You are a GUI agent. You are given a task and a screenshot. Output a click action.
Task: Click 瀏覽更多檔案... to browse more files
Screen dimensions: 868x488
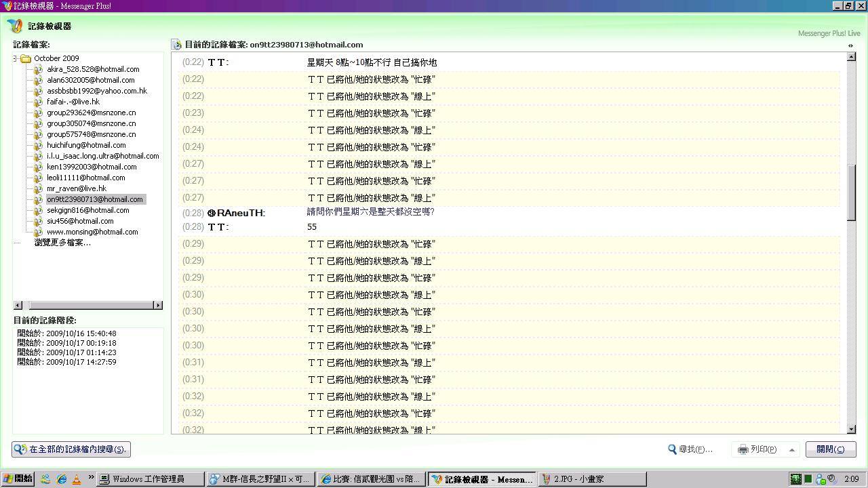click(x=62, y=243)
